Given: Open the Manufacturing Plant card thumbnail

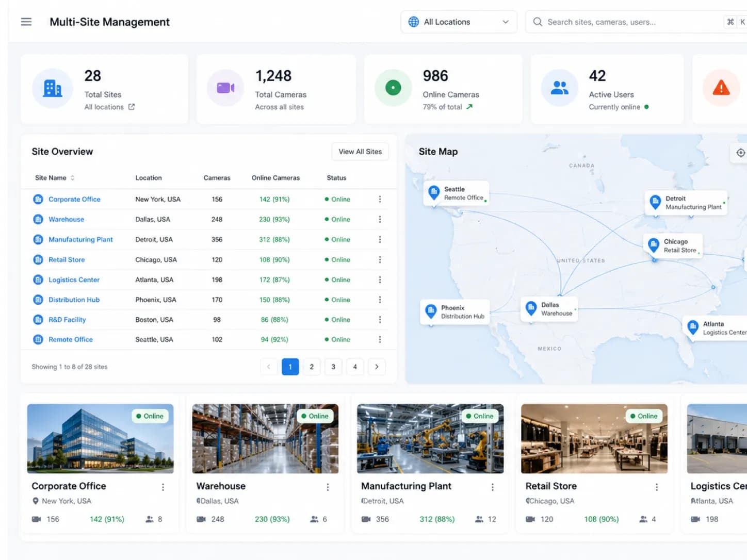Looking at the screenshot, I should pyautogui.click(x=430, y=438).
